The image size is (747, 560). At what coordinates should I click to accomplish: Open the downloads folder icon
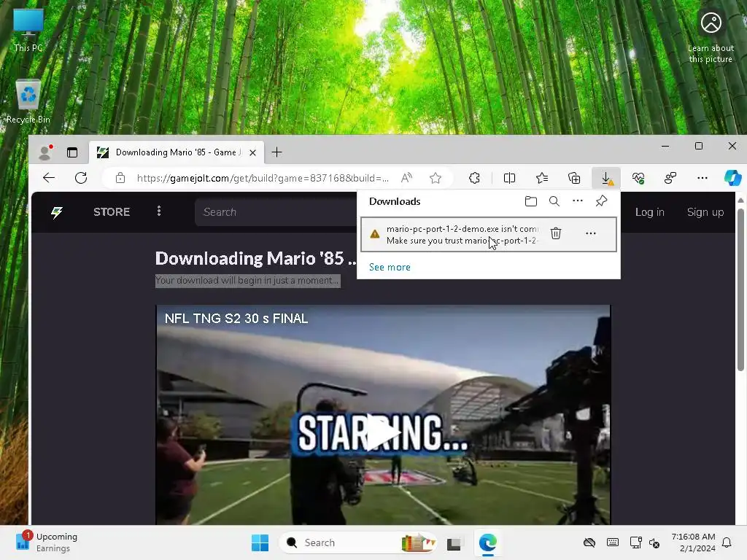pos(531,201)
